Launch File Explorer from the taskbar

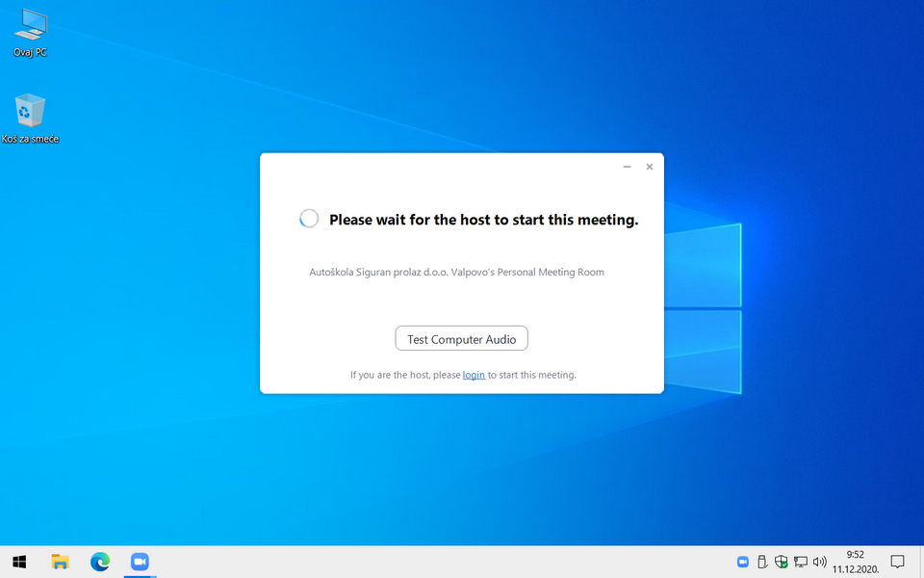point(60,562)
